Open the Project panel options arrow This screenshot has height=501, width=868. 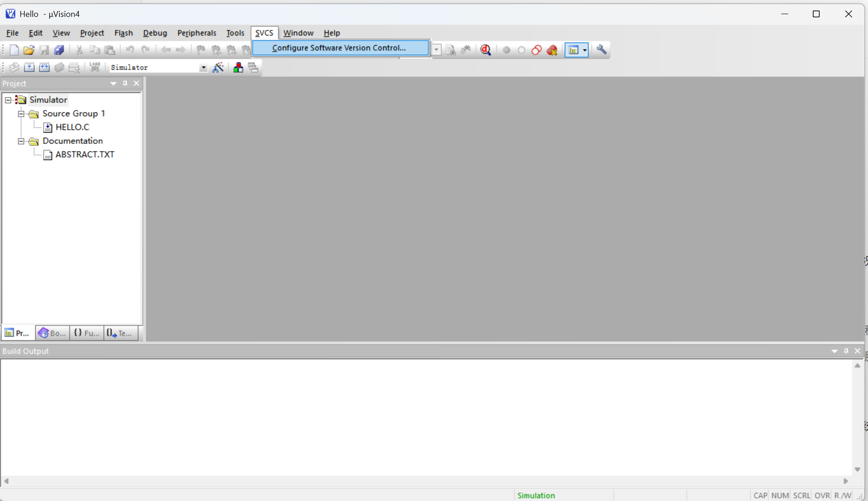click(x=113, y=83)
